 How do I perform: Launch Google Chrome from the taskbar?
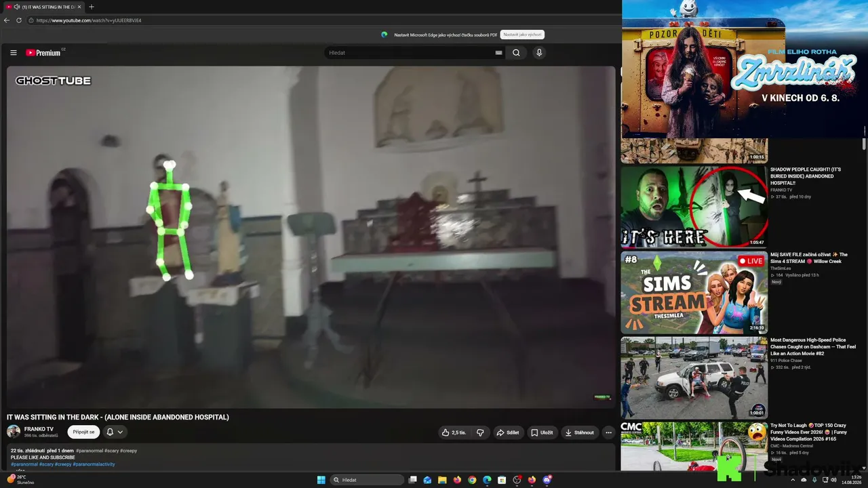pyautogui.click(x=472, y=480)
